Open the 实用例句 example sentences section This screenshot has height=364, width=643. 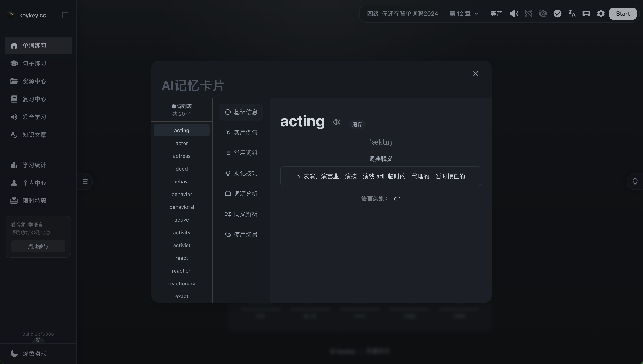(241, 132)
